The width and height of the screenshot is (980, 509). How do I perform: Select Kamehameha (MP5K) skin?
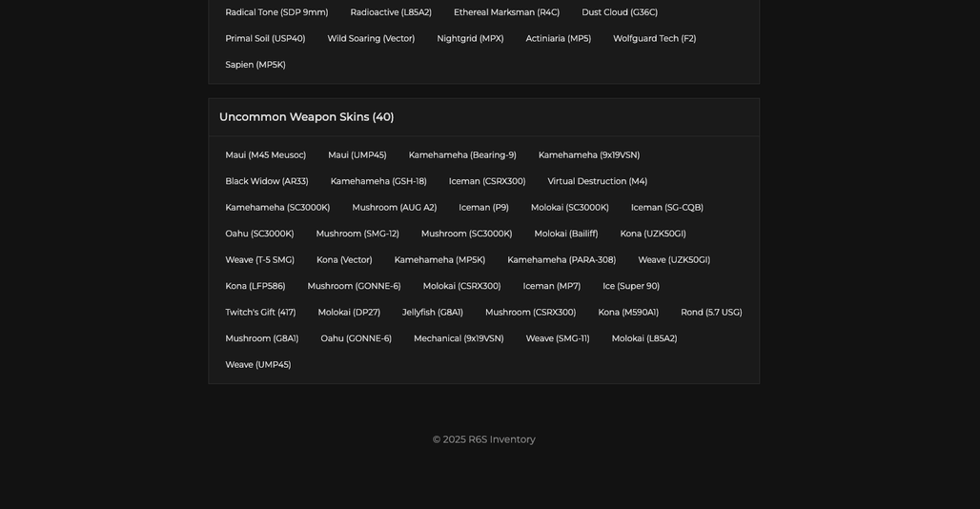point(439,260)
